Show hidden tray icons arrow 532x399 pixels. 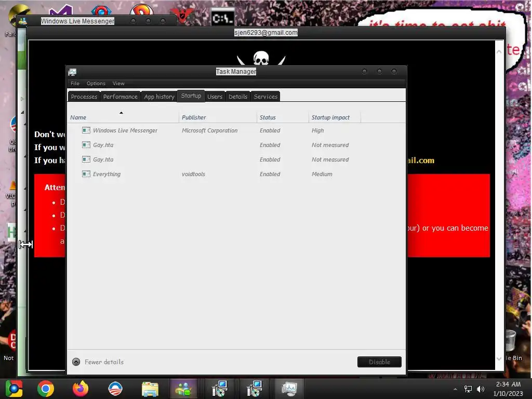click(x=455, y=389)
